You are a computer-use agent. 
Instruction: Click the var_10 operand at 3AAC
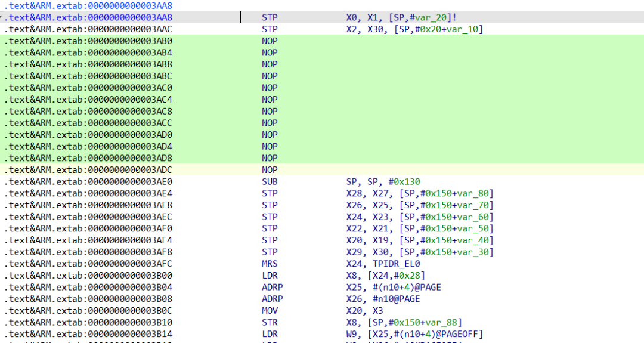462,29
